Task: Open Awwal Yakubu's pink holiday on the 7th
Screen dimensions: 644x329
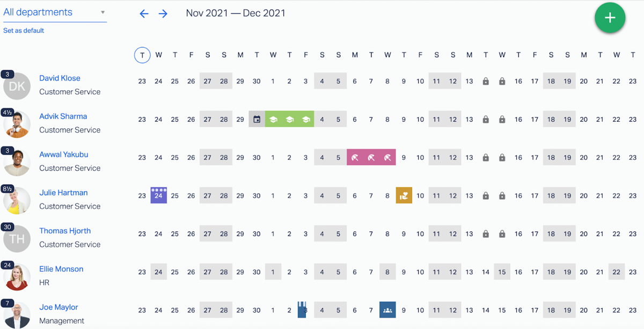Action: (371, 157)
